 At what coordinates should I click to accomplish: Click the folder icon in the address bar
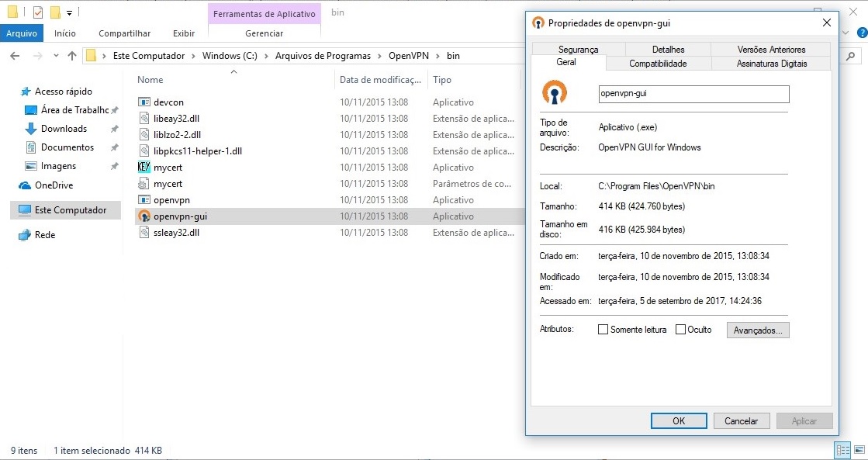[x=92, y=55]
